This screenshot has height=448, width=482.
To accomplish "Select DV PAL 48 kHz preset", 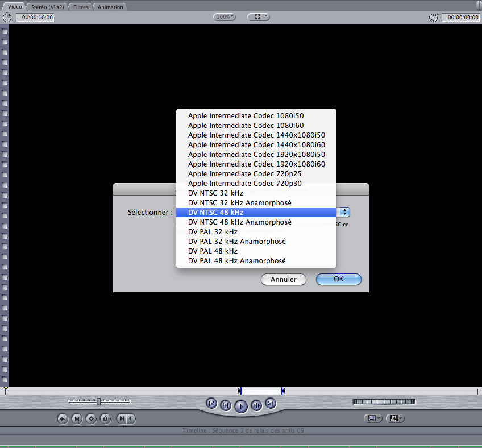I will click(x=256, y=251).
